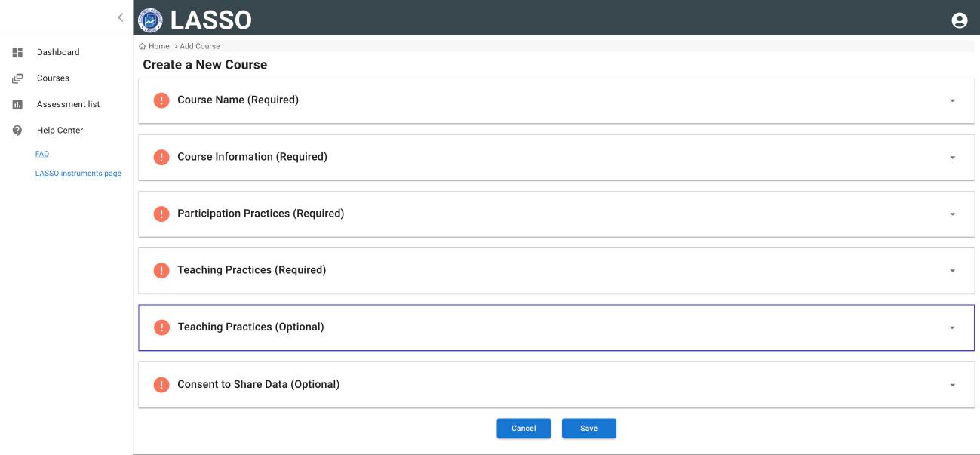Click the Help Center question mark icon
Image resolution: width=980 pixels, height=455 pixels.
point(17,131)
